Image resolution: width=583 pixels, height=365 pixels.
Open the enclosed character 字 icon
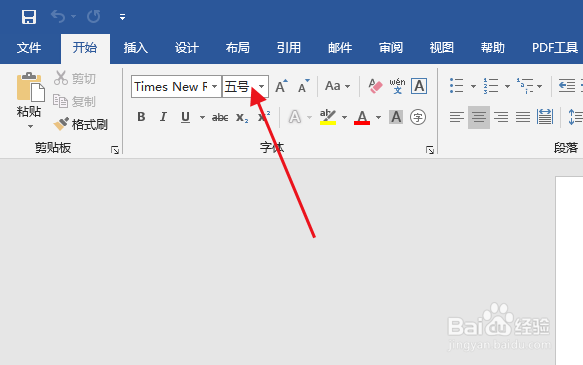[x=418, y=117]
